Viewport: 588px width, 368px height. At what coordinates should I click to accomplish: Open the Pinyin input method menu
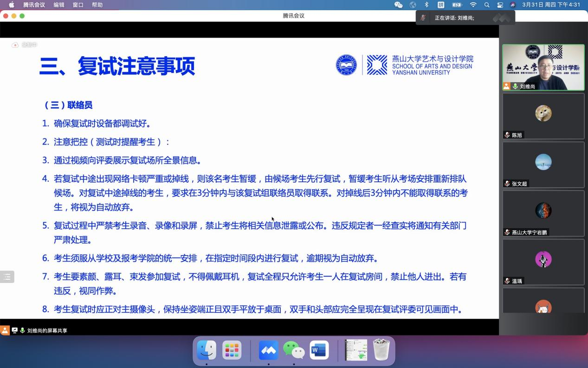click(x=441, y=5)
